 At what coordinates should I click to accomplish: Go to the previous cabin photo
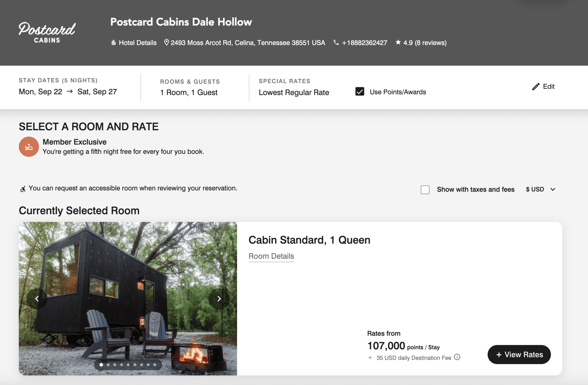pos(37,299)
